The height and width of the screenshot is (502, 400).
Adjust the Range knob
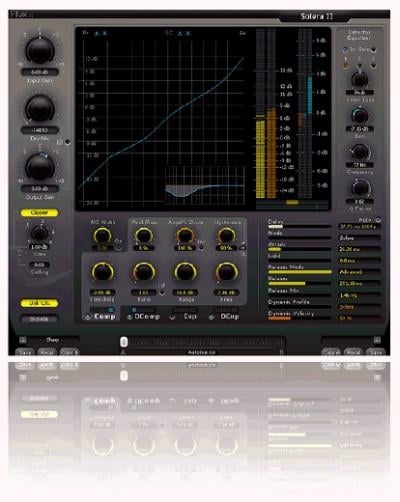coord(185,272)
